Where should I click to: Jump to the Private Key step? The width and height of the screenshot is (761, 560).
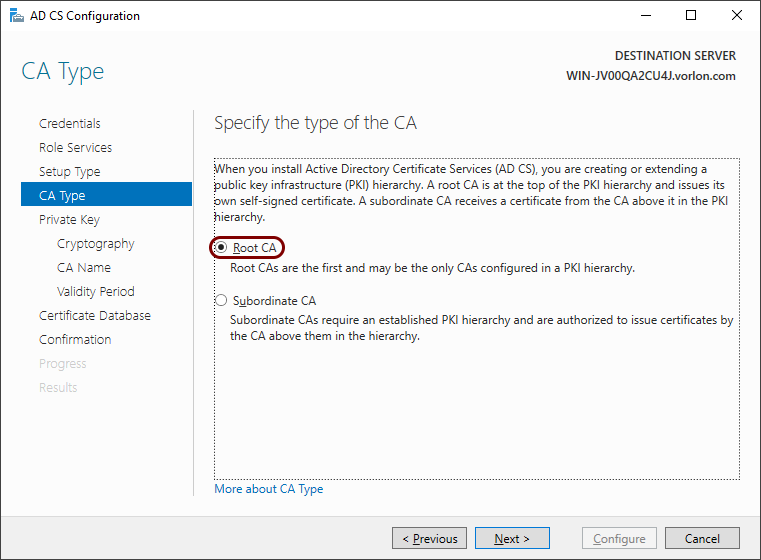[69, 220]
